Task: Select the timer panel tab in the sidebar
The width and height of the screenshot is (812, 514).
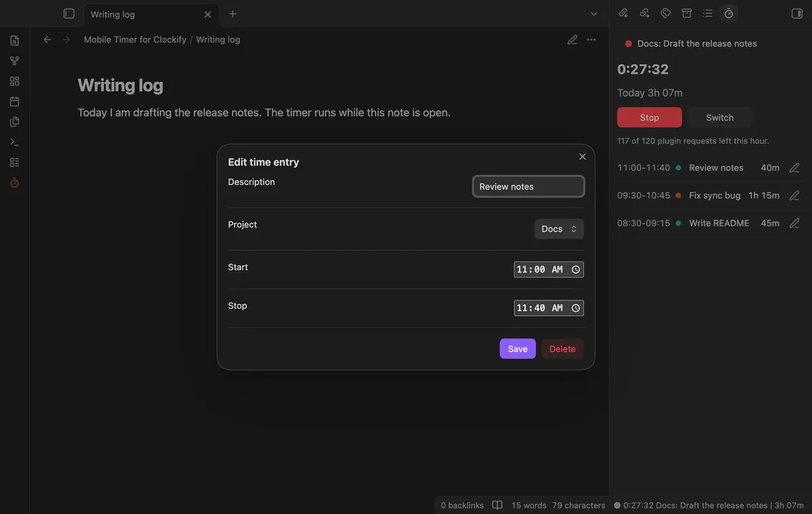Action: (x=729, y=14)
